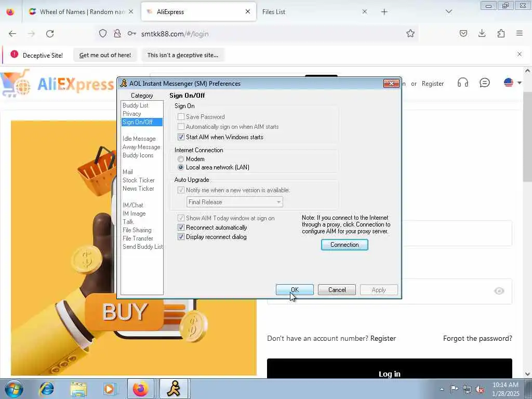Click the Firefox taskbar icon
Viewport: 532px width, 399px height.
pos(140,389)
